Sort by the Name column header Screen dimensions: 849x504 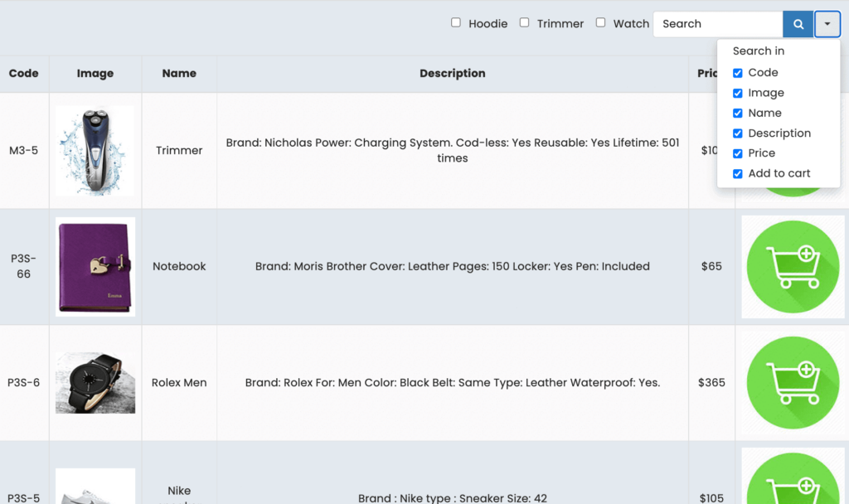(179, 73)
